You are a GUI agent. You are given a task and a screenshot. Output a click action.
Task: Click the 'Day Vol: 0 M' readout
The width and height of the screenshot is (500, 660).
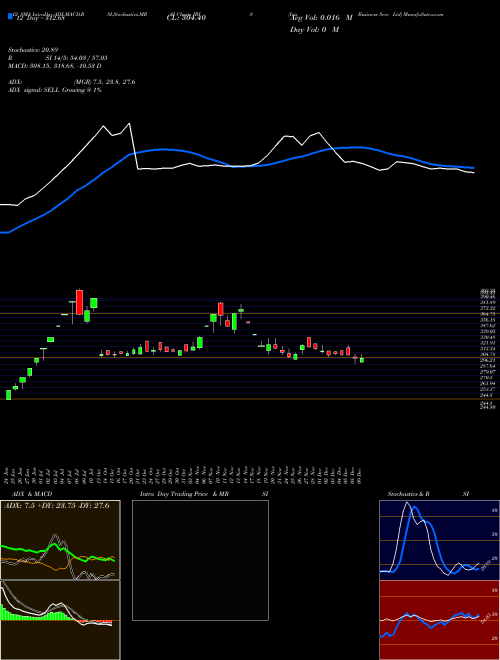[314, 29]
